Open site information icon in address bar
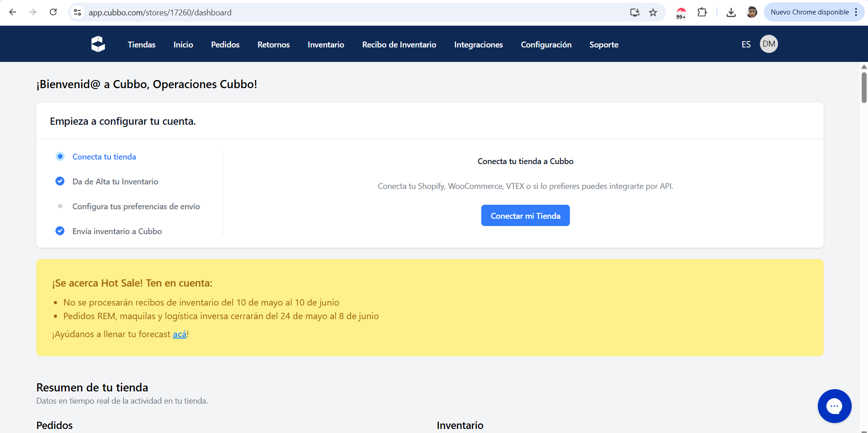 click(x=78, y=12)
